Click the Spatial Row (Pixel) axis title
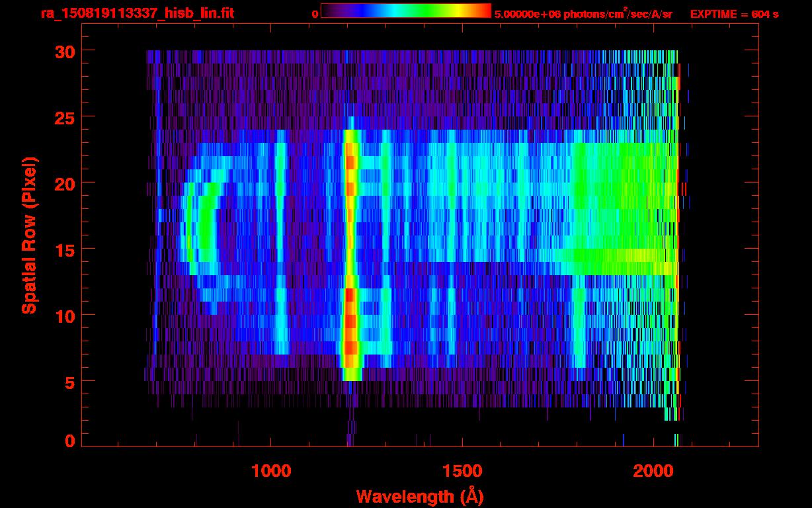The image size is (812, 508). click(x=29, y=235)
